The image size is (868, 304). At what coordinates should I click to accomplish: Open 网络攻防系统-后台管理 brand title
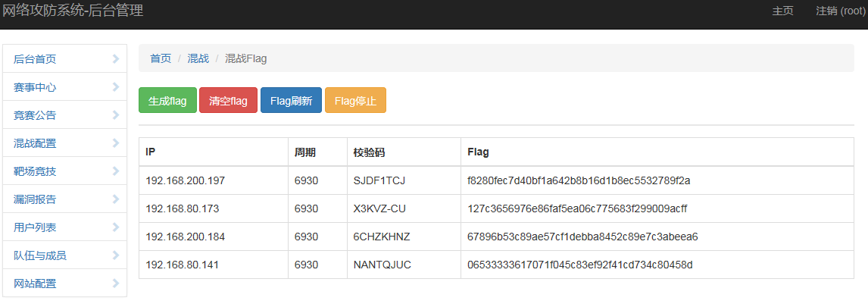73,10
